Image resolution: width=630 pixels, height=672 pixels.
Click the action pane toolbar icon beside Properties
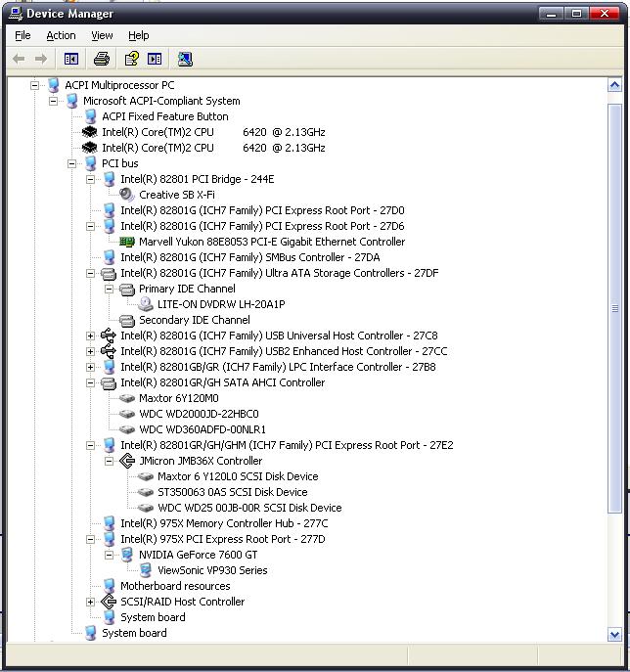155,59
